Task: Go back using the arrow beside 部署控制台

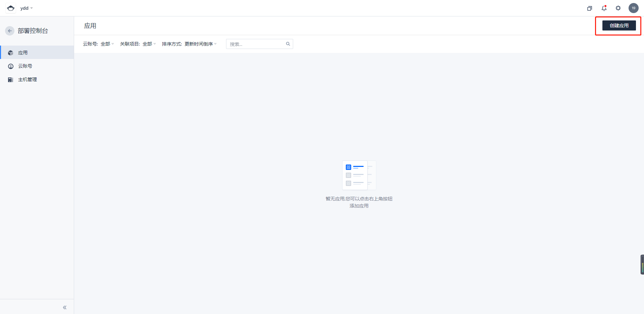Action: 10,31
